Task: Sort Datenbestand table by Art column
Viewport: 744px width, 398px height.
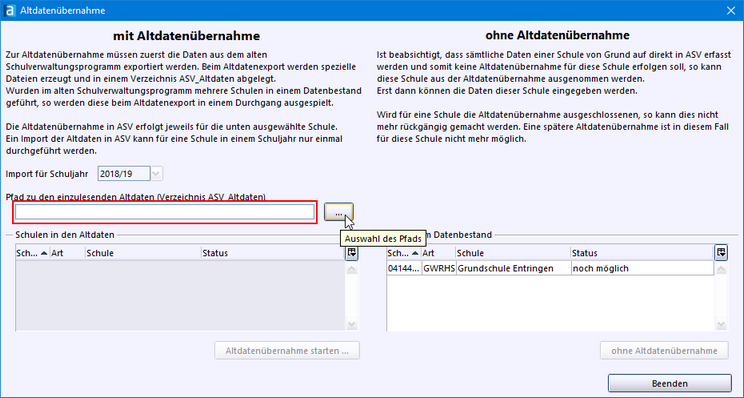Action: pos(438,253)
